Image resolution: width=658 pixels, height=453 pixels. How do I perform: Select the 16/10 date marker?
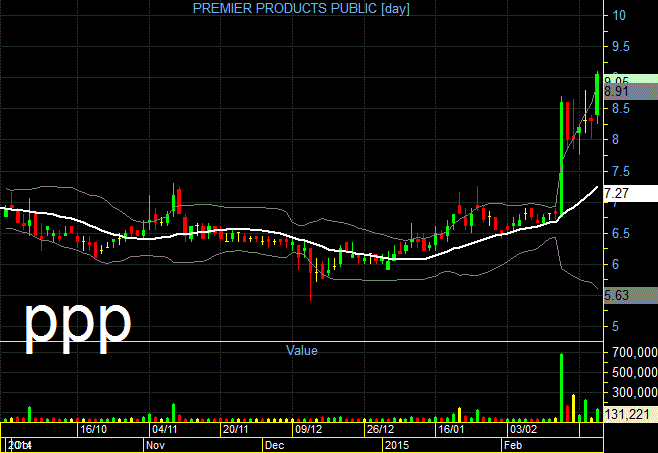pyautogui.click(x=94, y=429)
